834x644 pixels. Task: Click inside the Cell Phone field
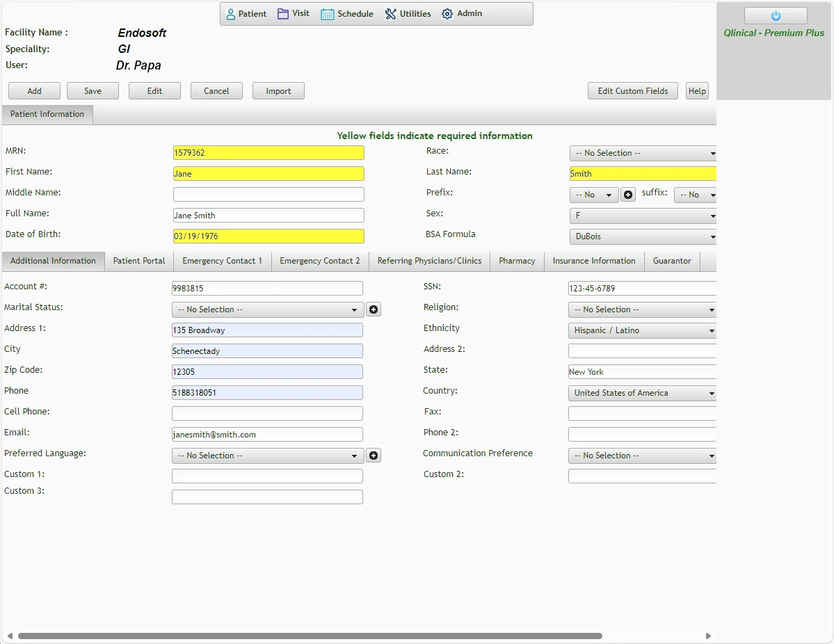point(266,413)
